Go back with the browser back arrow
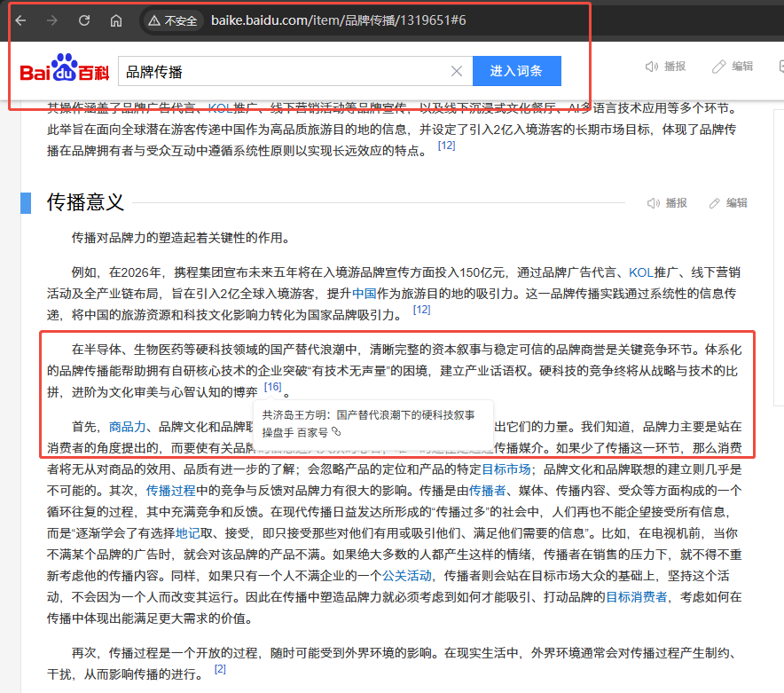Screen dimensions: 784x693 coord(20,20)
